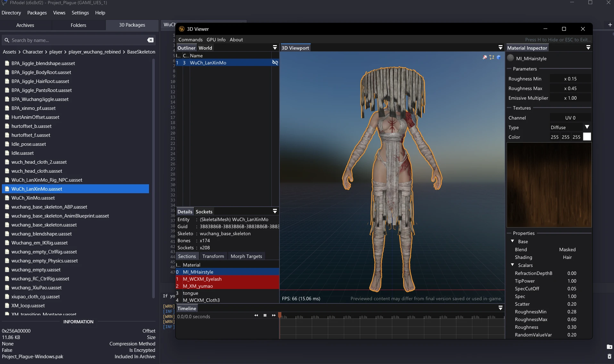This screenshot has width=614, height=364.
Task: Clear the search field with backspace icon
Action: [x=150, y=40]
